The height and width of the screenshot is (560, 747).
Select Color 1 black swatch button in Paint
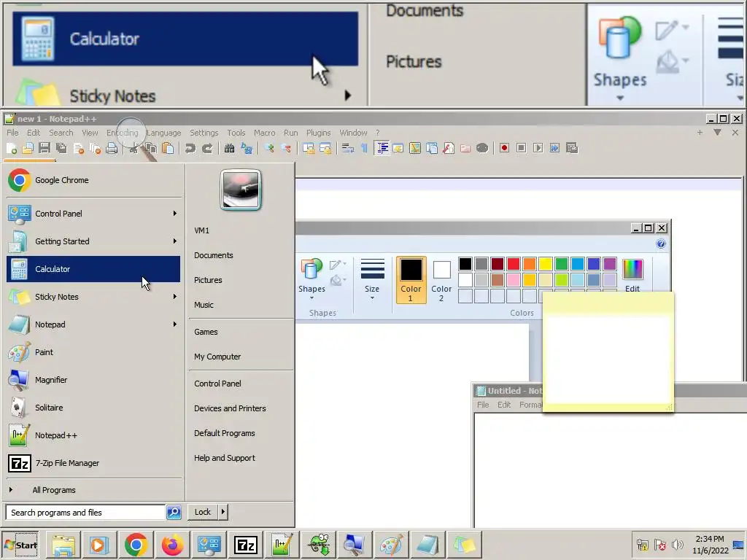(x=411, y=280)
